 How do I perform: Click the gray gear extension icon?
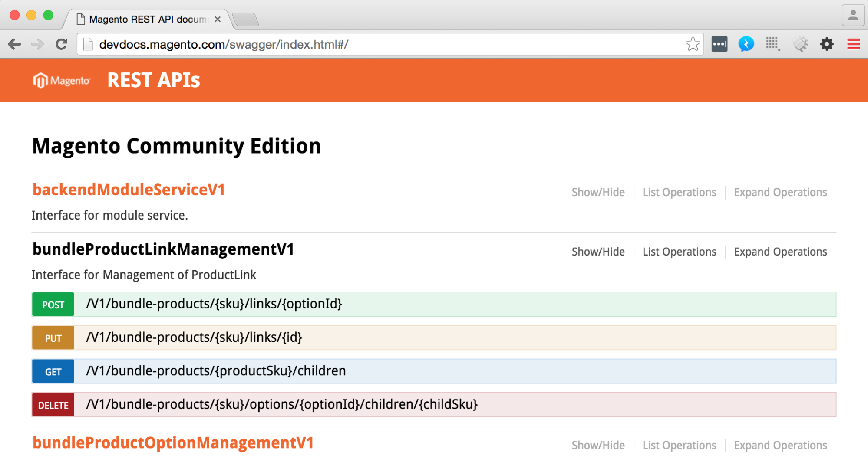tap(800, 44)
